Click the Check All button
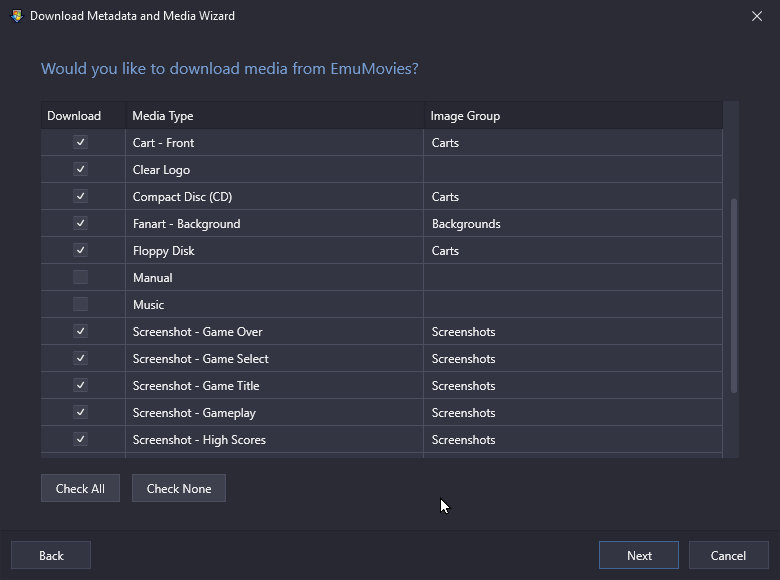 click(x=80, y=488)
